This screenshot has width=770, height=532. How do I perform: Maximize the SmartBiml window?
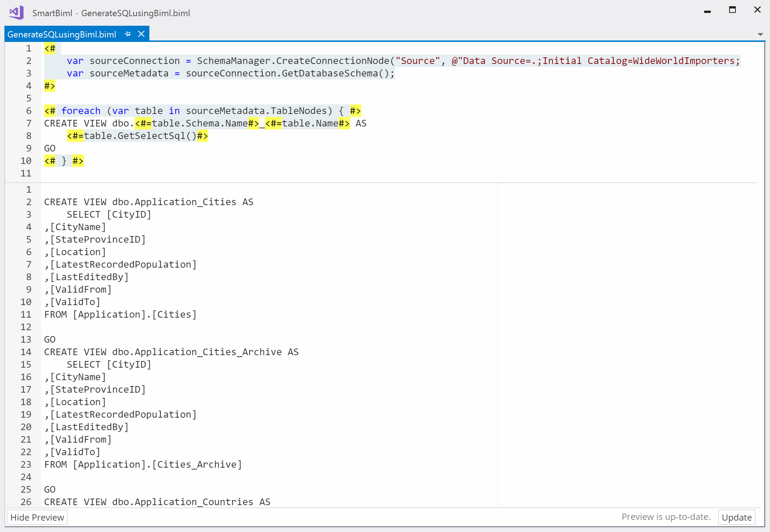tap(732, 10)
